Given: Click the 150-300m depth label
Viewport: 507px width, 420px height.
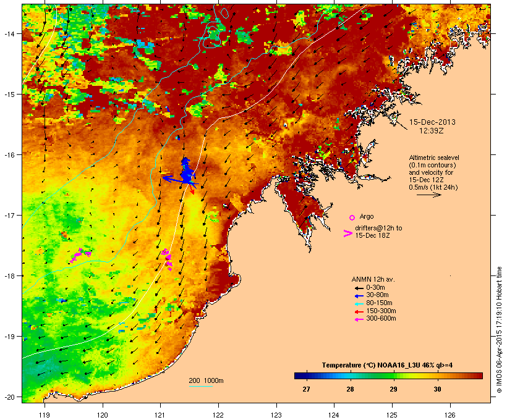Looking at the screenshot, I should tap(381, 311).
